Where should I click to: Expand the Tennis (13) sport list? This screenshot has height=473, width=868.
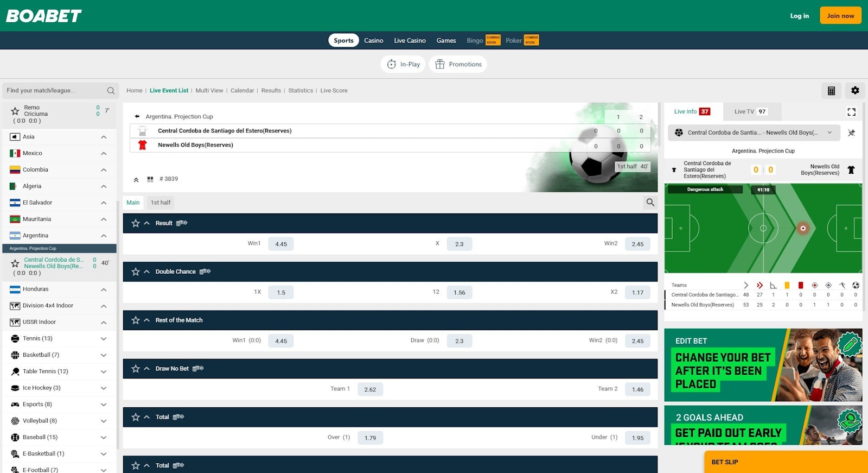pyautogui.click(x=104, y=339)
